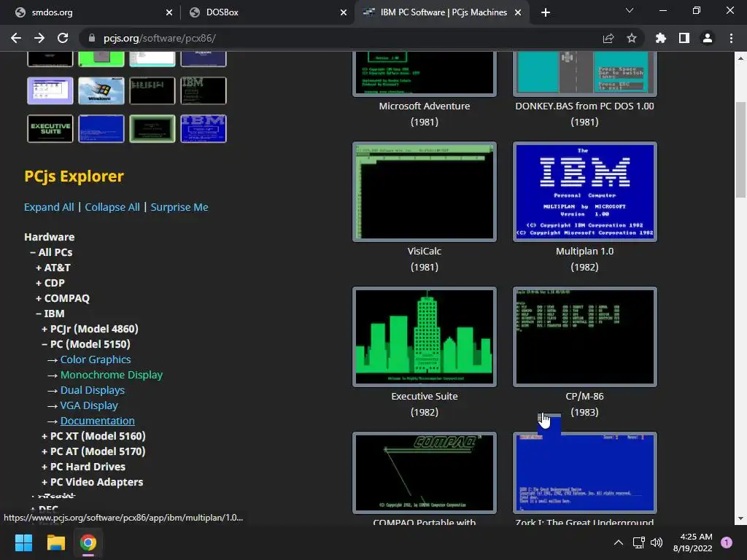Close the smdos.org tab
747x560 pixels.
(x=169, y=12)
